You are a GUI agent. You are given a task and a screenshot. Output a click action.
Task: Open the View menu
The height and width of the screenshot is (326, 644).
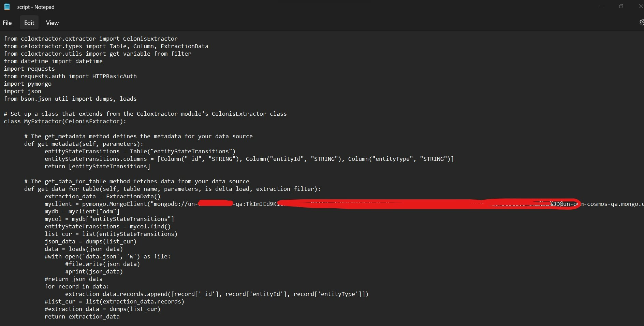click(52, 23)
